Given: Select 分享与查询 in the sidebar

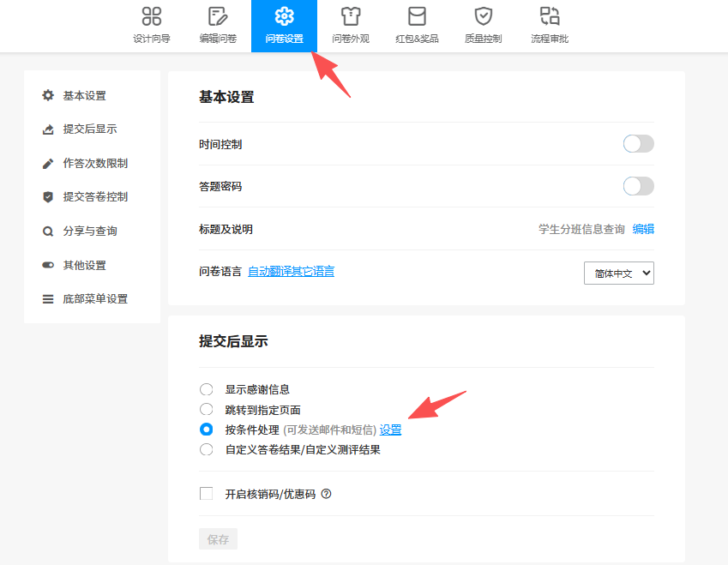Looking at the screenshot, I should click(92, 231).
